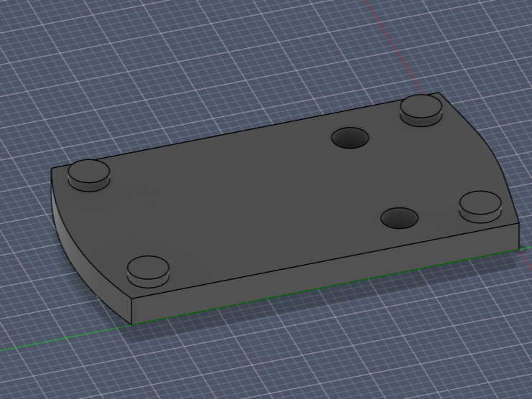Select the long back top edge of plate

245,131
